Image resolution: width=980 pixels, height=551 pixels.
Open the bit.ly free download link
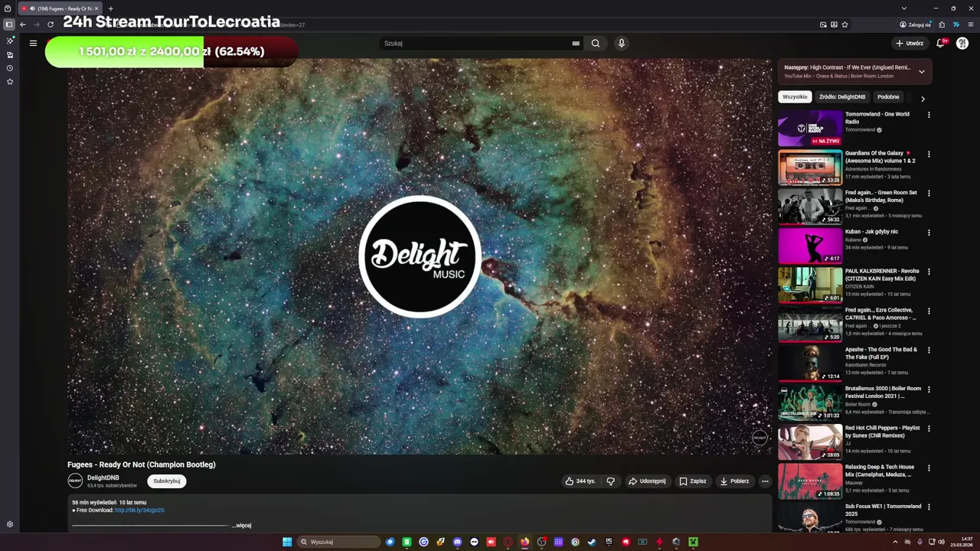tap(139, 510)
